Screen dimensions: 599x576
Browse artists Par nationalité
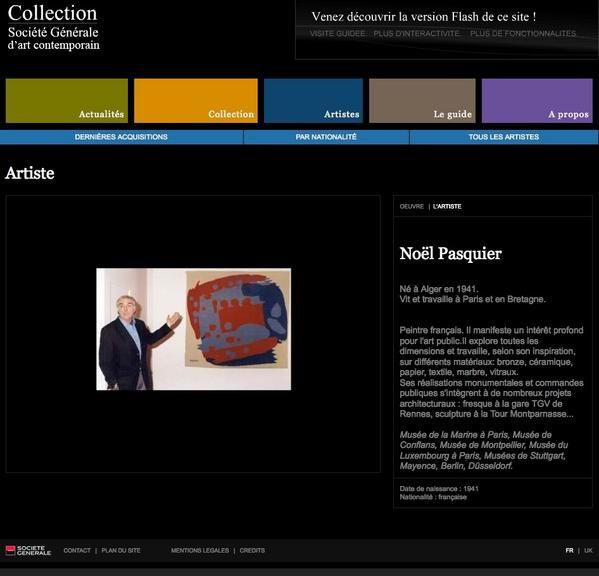click(326, 137)
